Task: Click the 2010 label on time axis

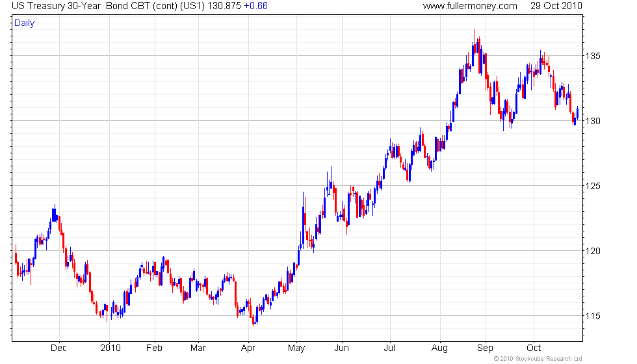Action: coord(110,348)
